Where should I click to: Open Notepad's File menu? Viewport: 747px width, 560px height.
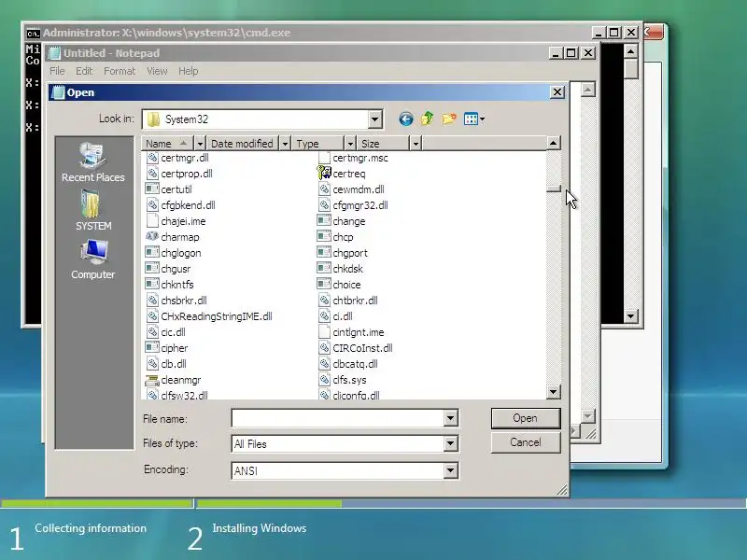[x=57, y=71]
